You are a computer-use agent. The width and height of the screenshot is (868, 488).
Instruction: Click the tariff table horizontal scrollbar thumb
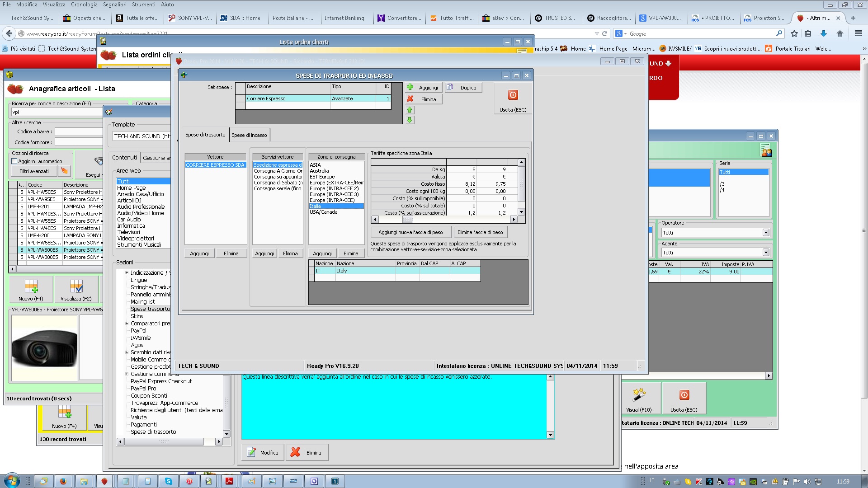tap(408, 220)
